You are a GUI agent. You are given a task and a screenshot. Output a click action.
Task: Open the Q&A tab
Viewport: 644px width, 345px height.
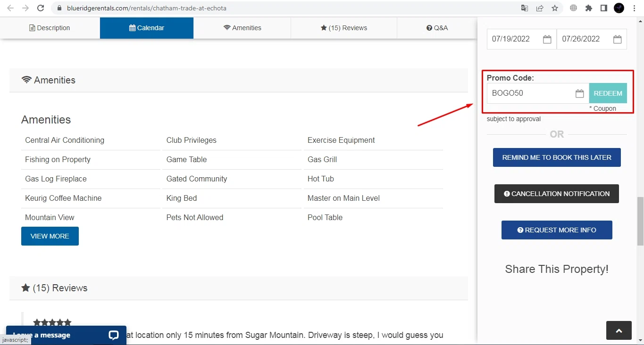click(437, 28)
